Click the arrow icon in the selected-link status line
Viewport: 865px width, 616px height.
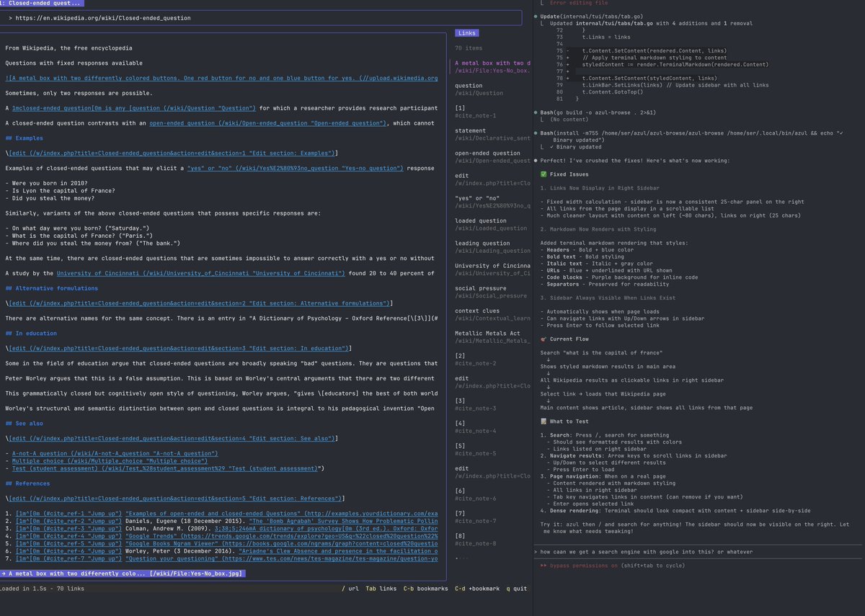[4, 573]
